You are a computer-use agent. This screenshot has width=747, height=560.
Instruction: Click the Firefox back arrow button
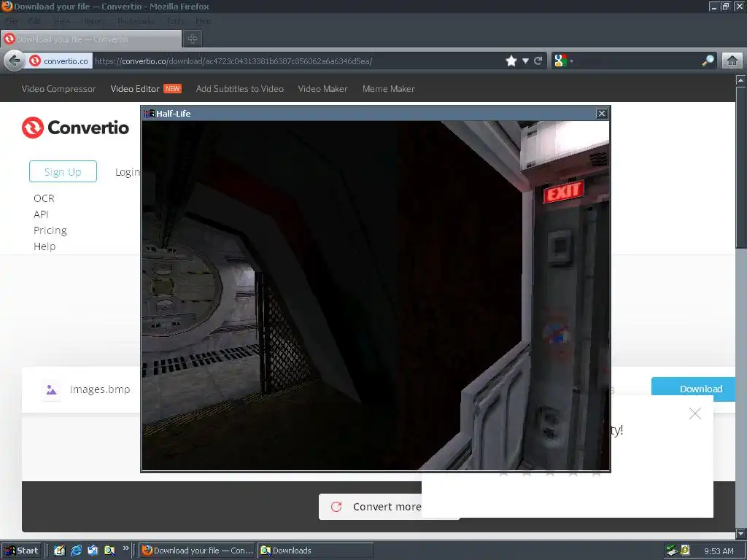[15, 61]
